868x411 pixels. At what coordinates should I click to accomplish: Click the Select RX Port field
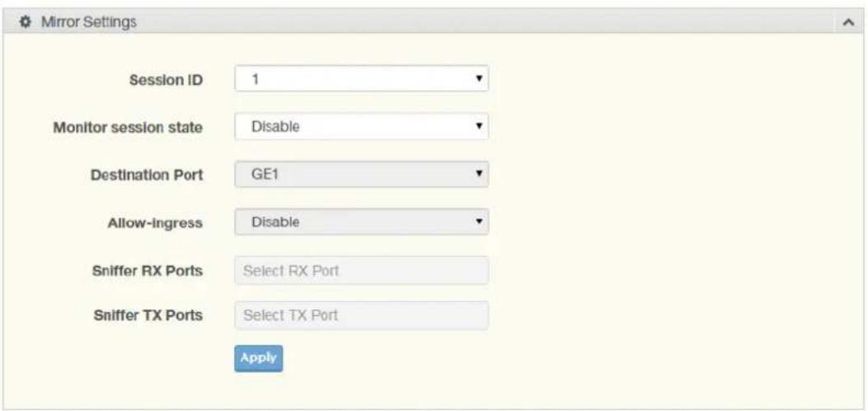pos(362,271)
